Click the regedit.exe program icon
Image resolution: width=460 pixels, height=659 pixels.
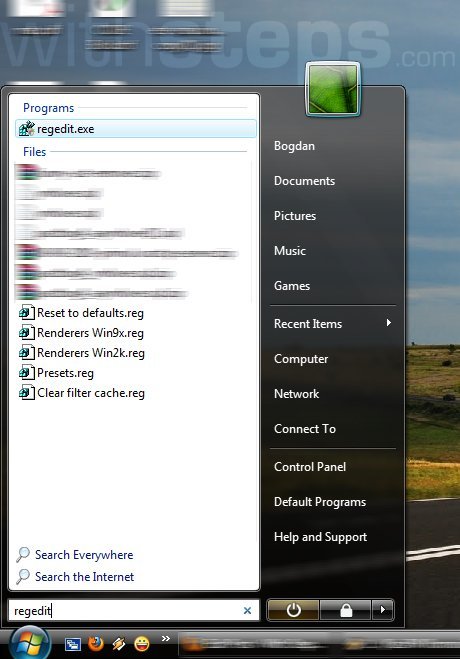pos(26,129)
